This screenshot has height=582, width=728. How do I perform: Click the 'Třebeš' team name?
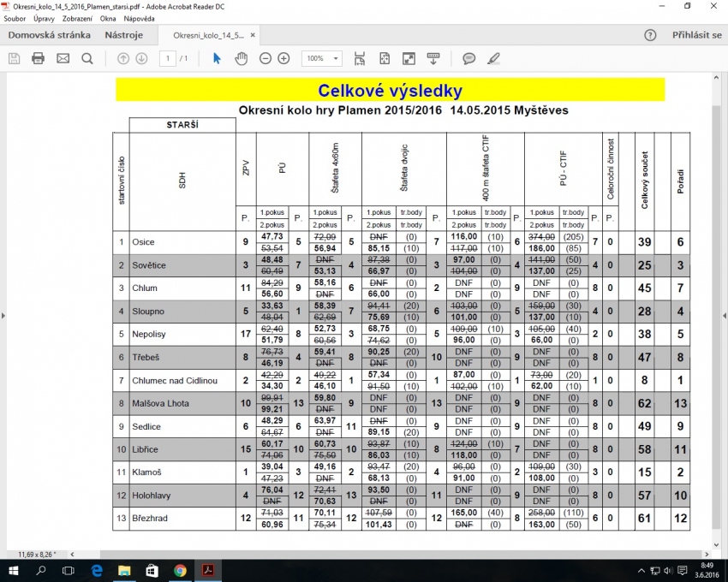[x=146, y=358]
